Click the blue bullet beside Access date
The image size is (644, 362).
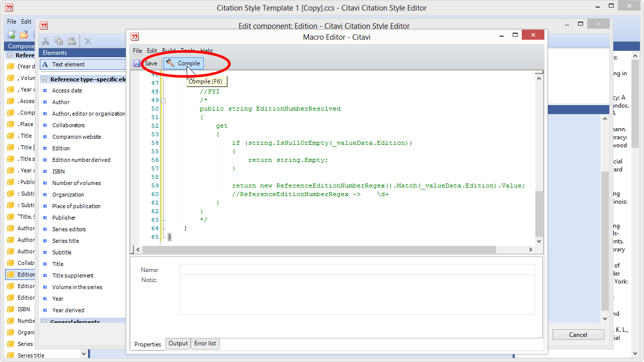pyautogui.click(x=45, y=90)
